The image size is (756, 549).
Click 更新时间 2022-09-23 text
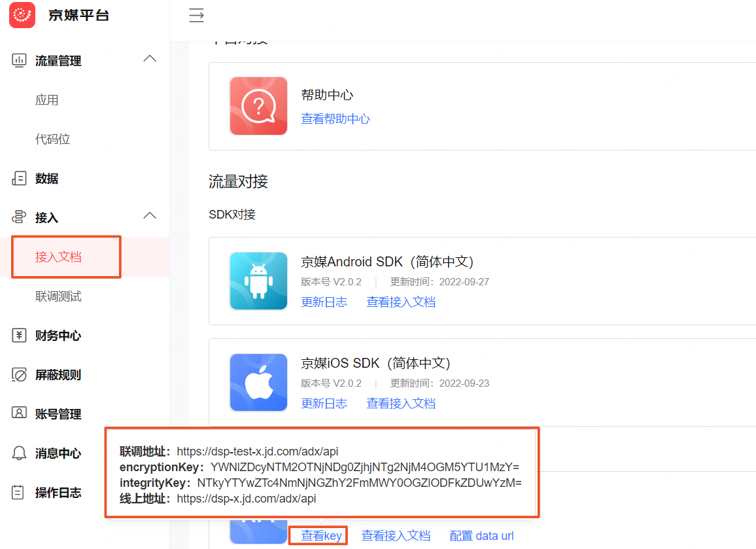439,383
